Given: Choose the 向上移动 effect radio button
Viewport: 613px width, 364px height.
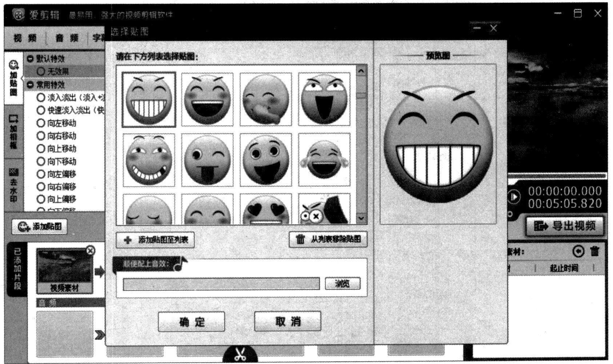Looking at the screenshot, I should (41, 149).
